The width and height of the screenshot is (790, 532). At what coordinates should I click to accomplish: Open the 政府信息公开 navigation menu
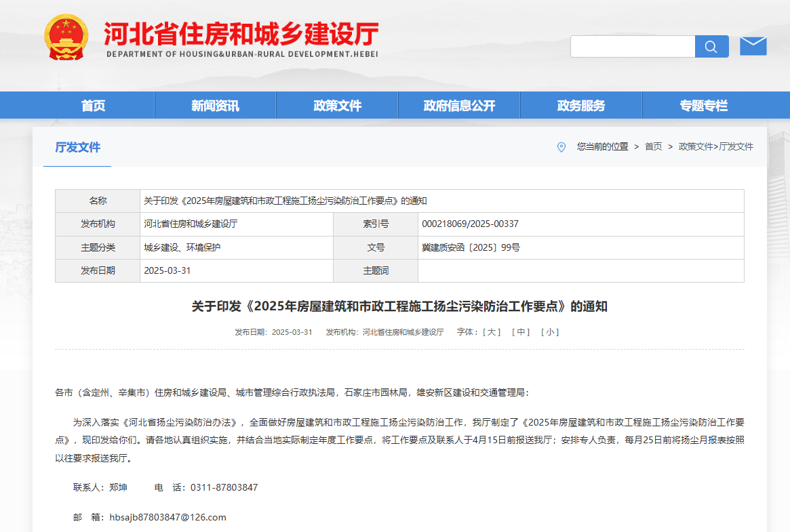pos(459,105)
